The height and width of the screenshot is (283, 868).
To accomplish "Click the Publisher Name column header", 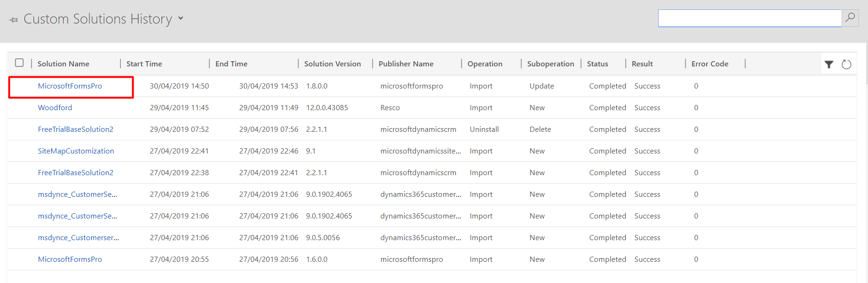I will [x=406, y=64].
